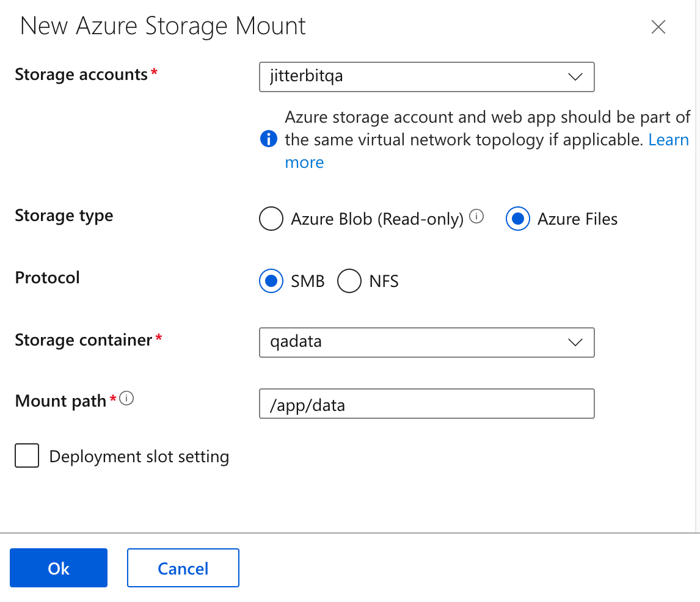This screenshot has height=602, width=700.
Task: Focus the Mount path text field
Action: [x=426, y=404]
